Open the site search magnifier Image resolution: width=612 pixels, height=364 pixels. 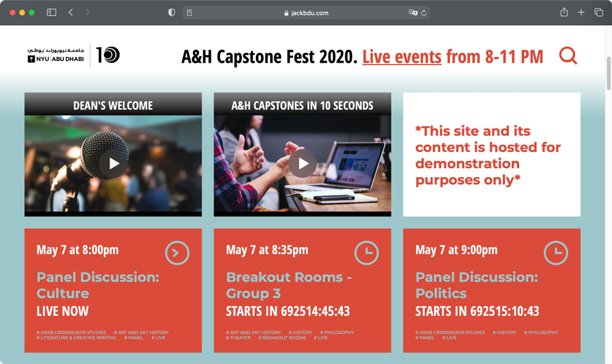click(x=568, y=56)
